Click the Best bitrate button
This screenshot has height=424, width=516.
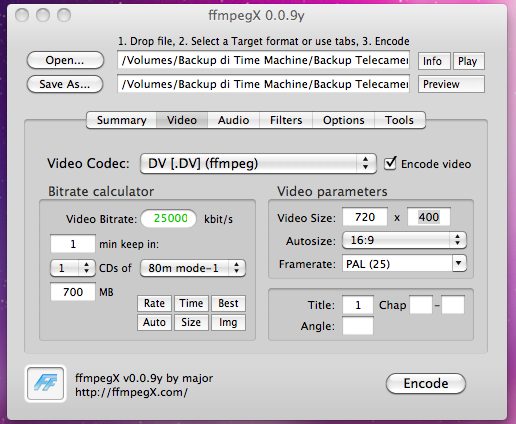228,303
